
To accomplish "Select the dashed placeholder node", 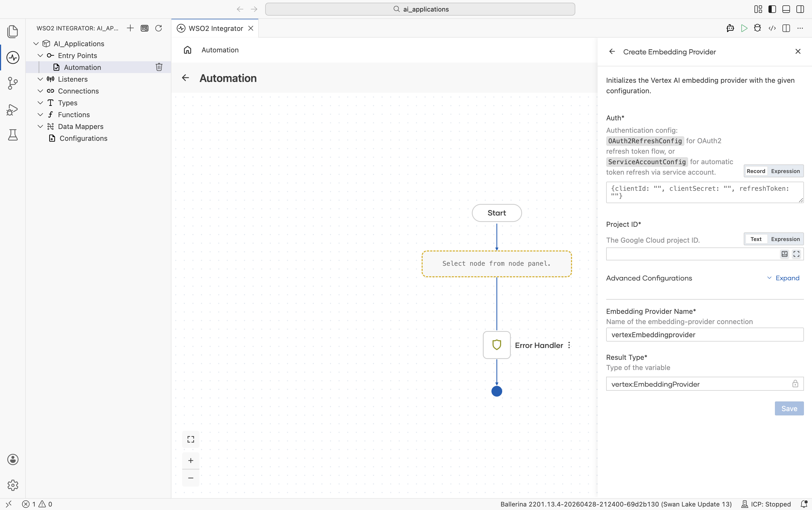I will tap(497, 264).
